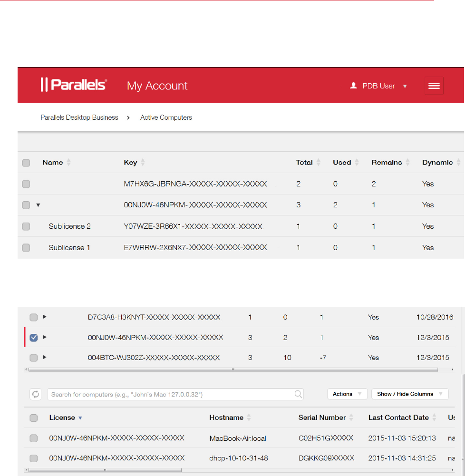Select key Y07WZE-3R66X1-XXXXX-XXXXX-XXXXX

pyautogui.click(x=193, y=226)
